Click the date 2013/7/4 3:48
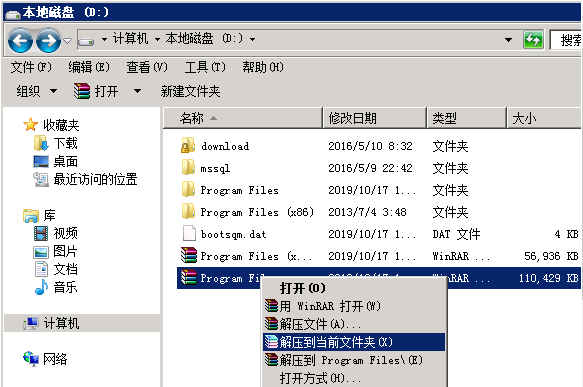 point(367,212)
